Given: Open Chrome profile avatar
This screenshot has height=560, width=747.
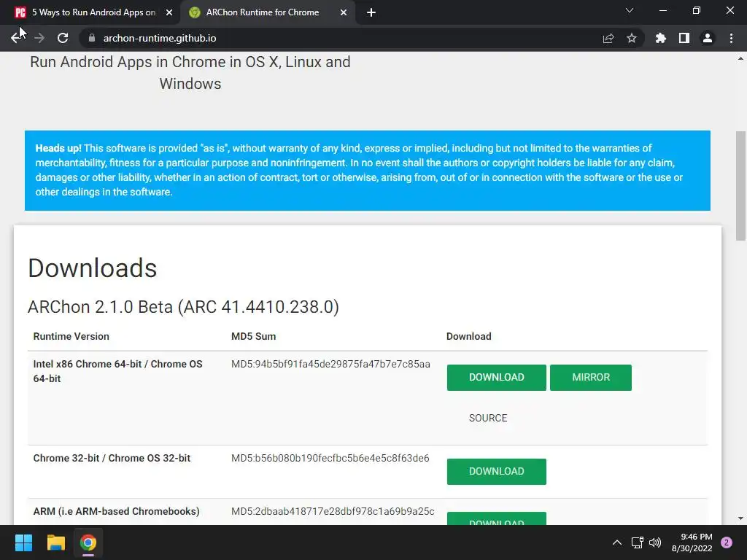Looking at the screenshot, I should pyautogui.click(x=708, y=38).
